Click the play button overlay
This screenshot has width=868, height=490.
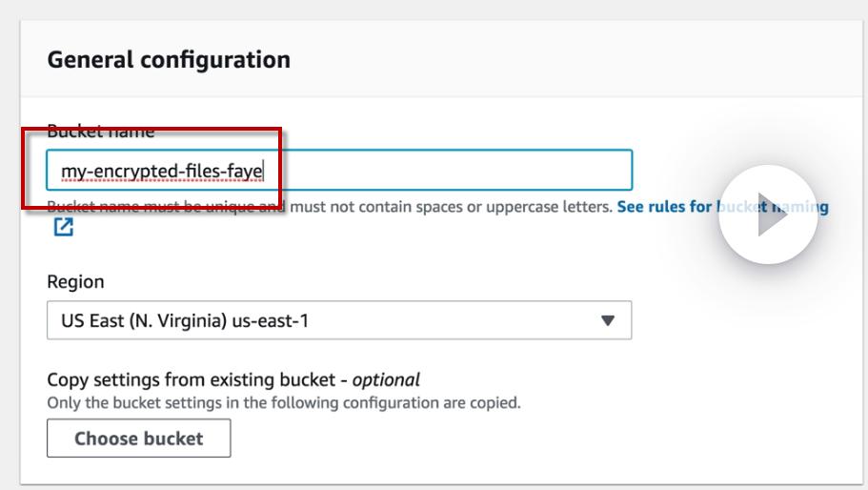tap(768, 215)
